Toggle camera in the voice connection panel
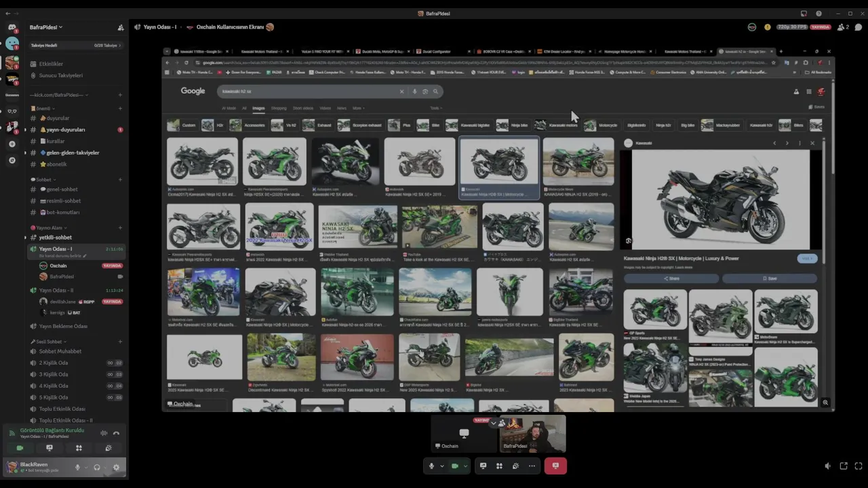The height and width of the screenshot is (488, 868). coord(20,448)
